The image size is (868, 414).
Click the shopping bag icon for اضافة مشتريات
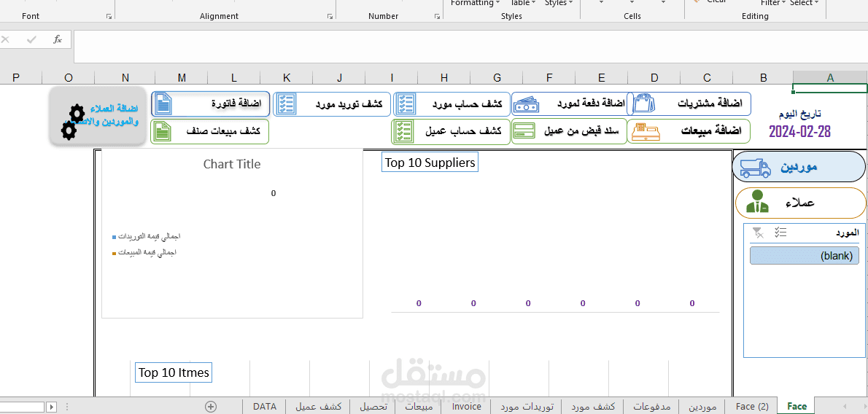tap(644, 103)
